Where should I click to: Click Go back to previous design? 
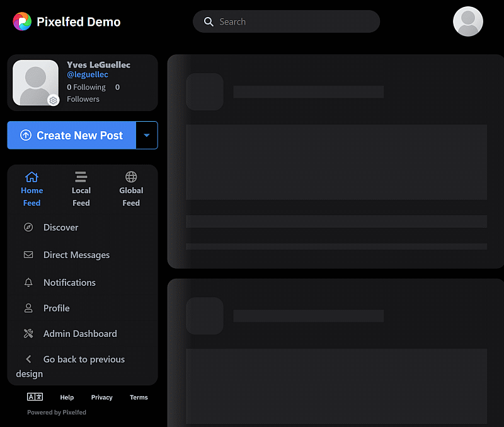(83, 360)
